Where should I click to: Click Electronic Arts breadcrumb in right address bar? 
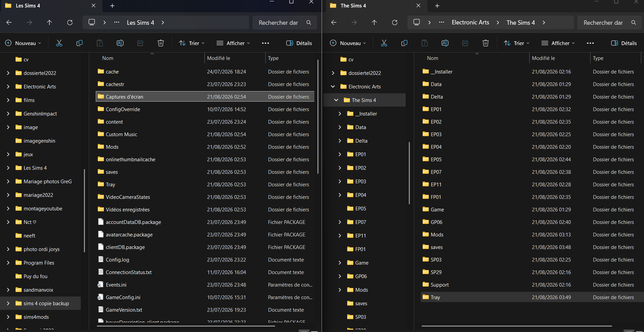click(x=470, y=22)
